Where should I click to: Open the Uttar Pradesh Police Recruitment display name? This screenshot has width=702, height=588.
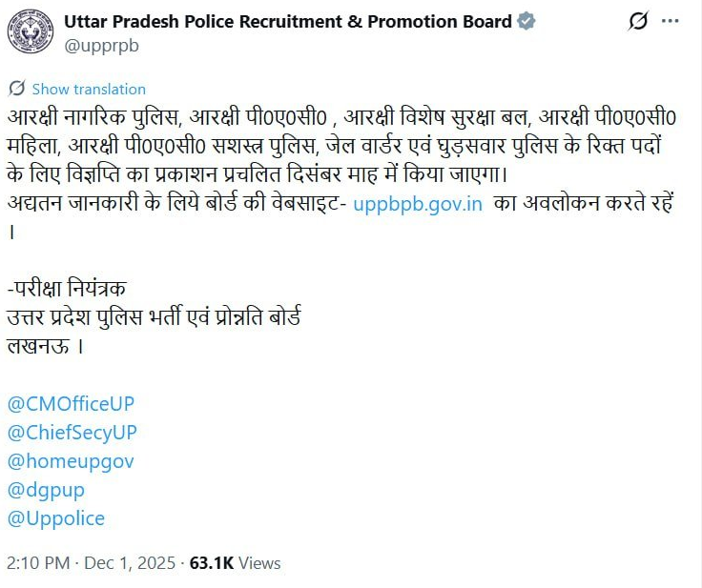point(288,21)
